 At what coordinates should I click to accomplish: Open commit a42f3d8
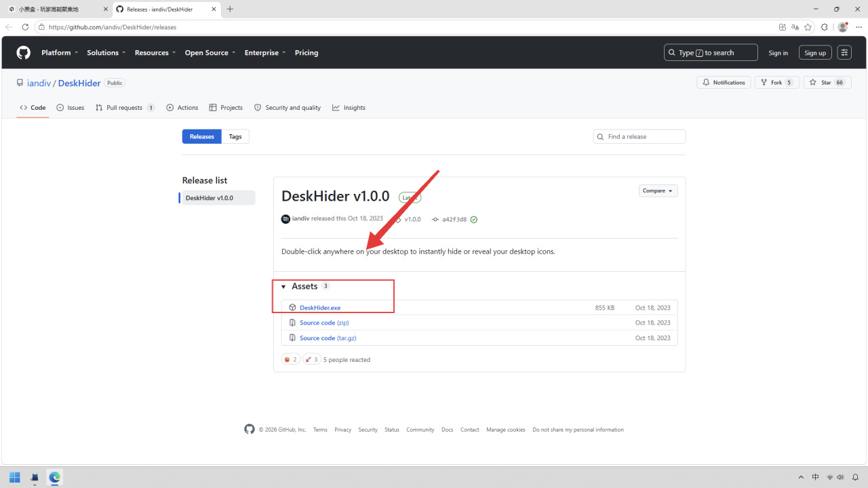point(454,220)
